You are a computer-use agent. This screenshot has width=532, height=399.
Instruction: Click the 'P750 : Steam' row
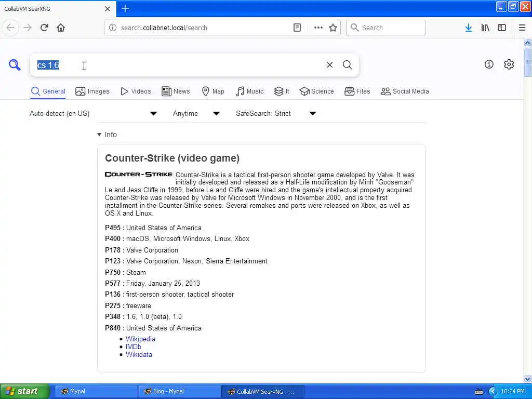(x=125, y=272)
